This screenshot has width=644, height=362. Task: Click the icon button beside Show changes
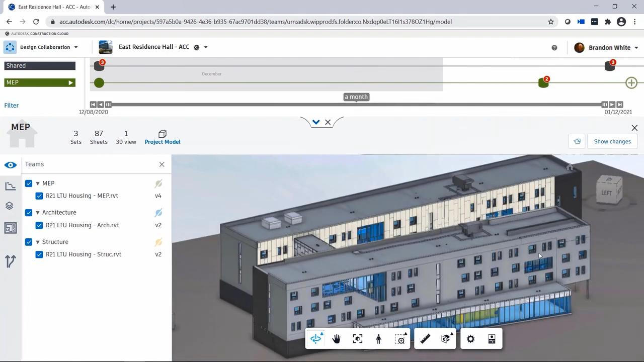pyautogui.click(x=577, y=141)
